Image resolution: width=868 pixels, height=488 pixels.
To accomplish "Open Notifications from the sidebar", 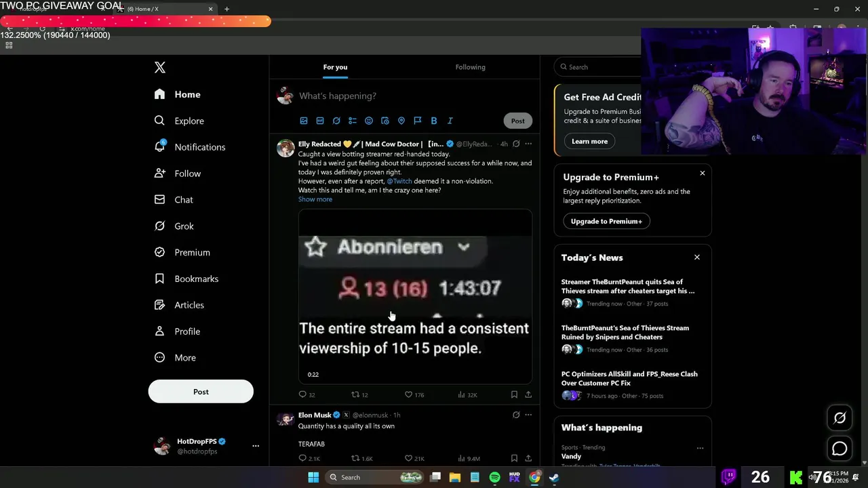I will point(189,147).
